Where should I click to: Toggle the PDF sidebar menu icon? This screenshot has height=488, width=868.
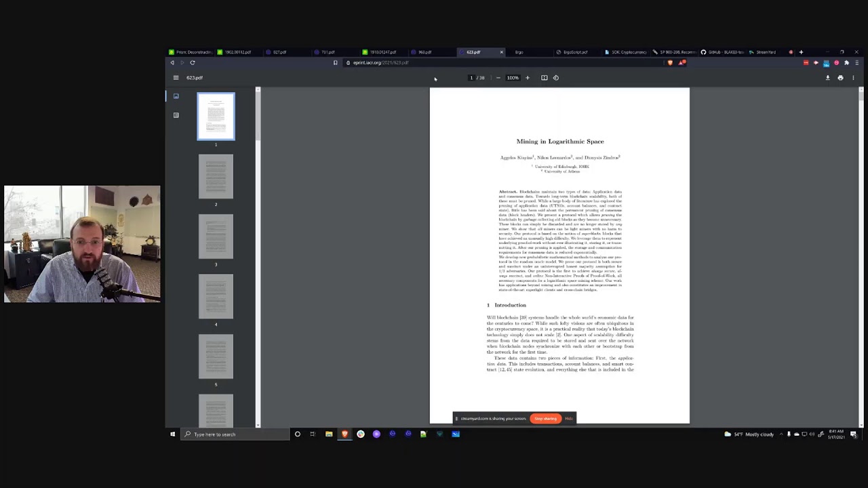coord(176,77)
